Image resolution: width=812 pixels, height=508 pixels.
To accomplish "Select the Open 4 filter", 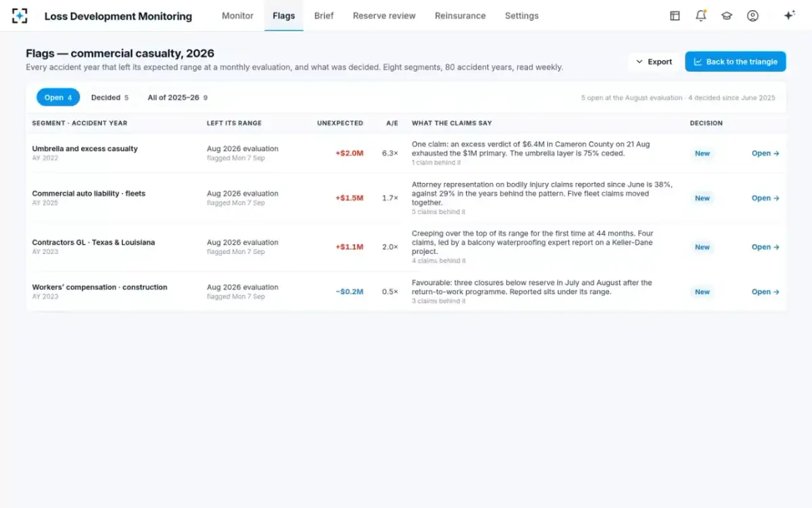I will click(x=58, y=98).
